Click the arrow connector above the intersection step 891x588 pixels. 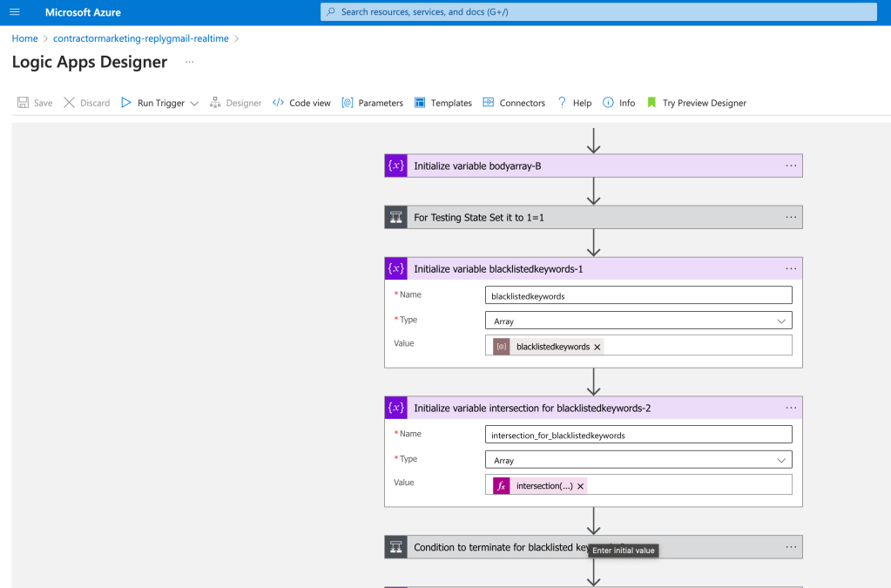pyautogui.click(x=593, y=382)
